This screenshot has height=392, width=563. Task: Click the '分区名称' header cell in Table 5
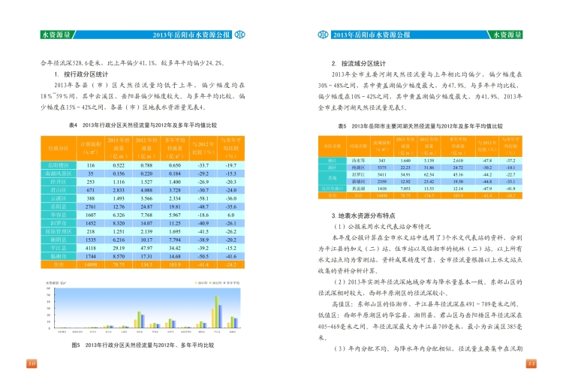pos(332,146)
